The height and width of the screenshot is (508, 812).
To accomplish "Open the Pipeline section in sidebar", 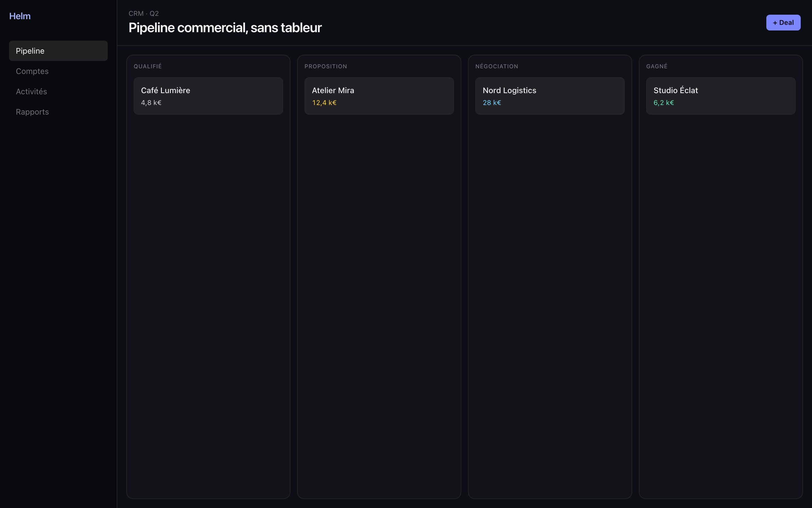I will (x=58, y=51).
